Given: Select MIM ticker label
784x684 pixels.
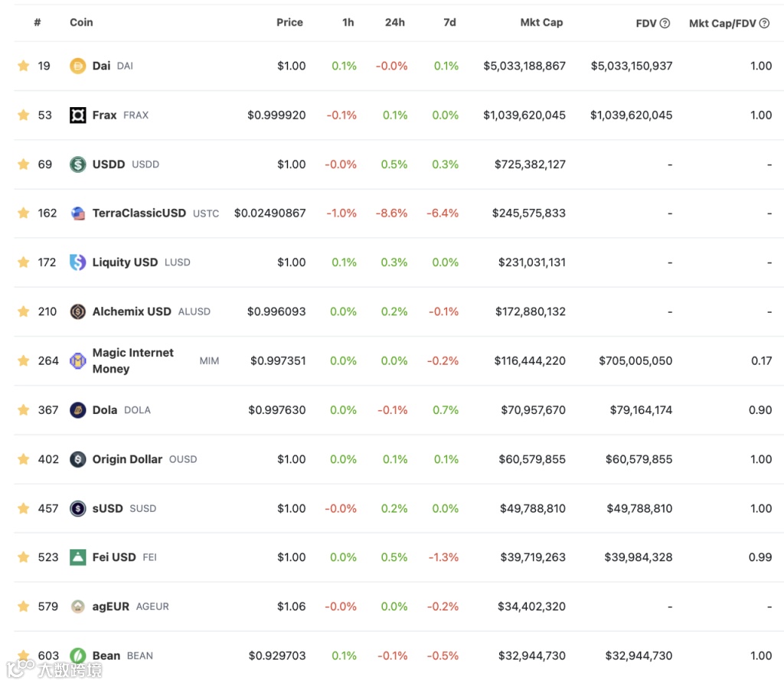Looking at the screenshot, I should (209, 360).
